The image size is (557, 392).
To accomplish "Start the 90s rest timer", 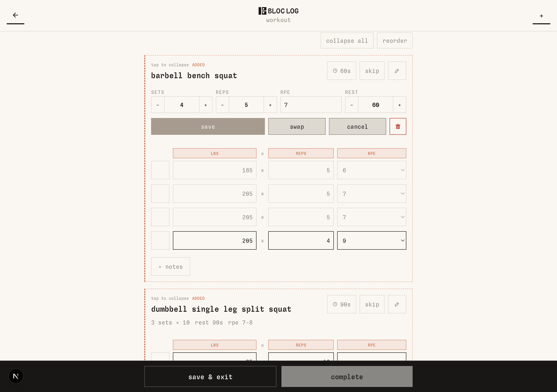I will click(x=342, y=304).
